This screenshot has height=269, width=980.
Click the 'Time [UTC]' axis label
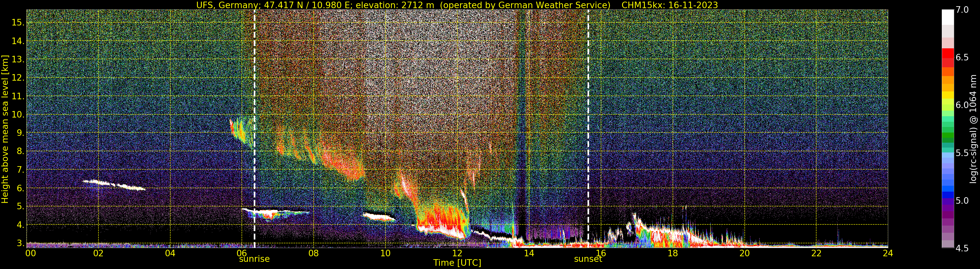click(x=457, y=263)
